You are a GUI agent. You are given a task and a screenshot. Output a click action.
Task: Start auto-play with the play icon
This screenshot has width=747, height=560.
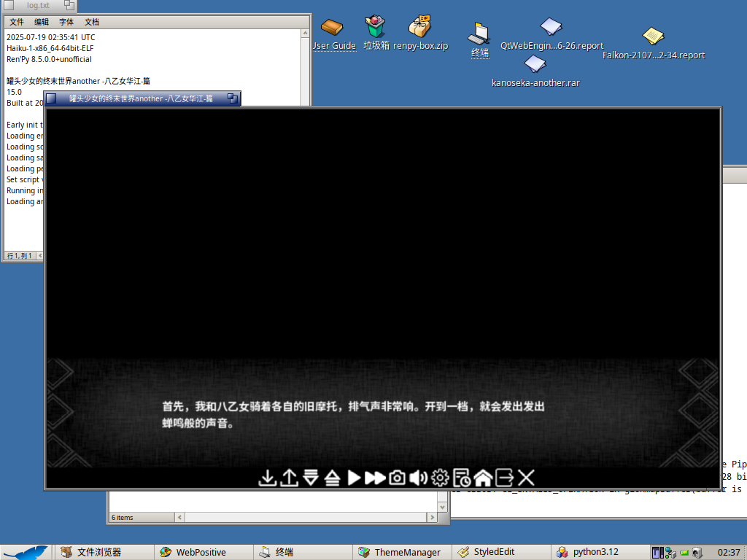point(354,478)
